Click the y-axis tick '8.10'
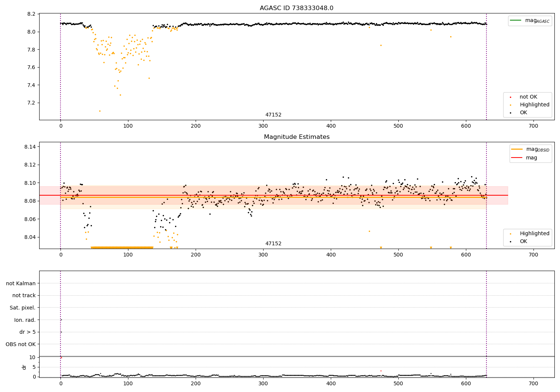The image size is (560, 392). click(30, 183)
